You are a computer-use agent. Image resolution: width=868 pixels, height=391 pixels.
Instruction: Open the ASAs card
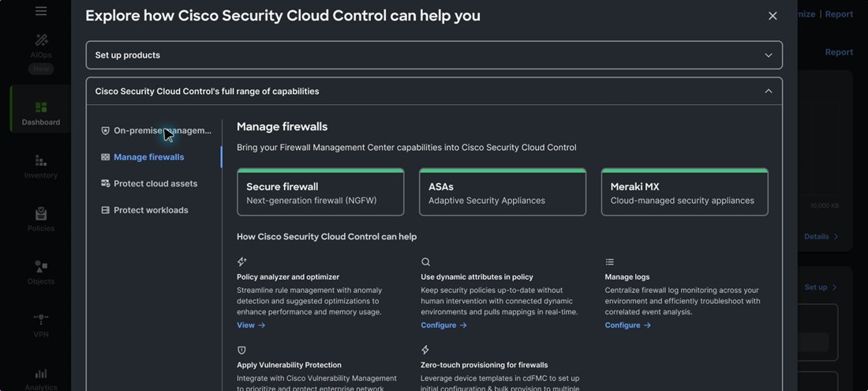pyautogui.click(x=503, y=192)
